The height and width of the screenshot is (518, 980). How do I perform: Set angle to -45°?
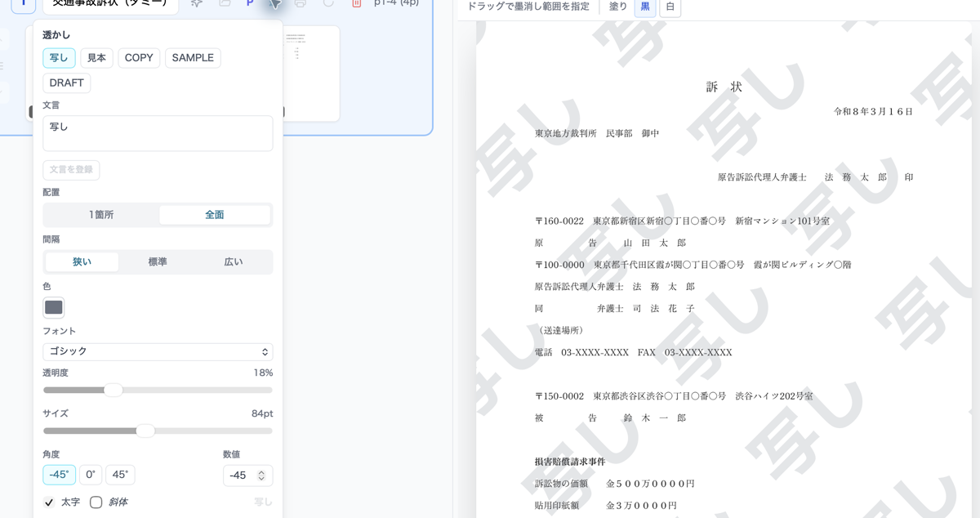[59, 475]
